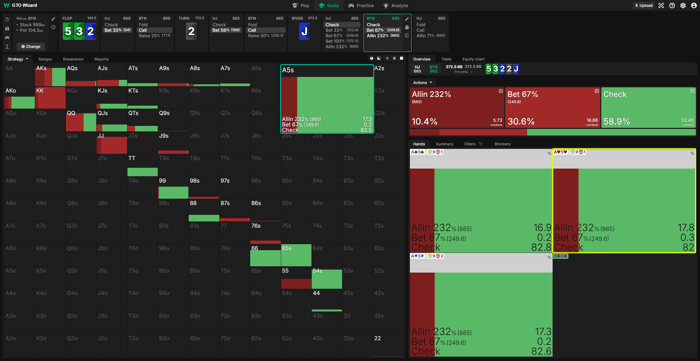Click the third left sidebar icon
The width and height of the screenshot is (700, 361).
point(7,37)
